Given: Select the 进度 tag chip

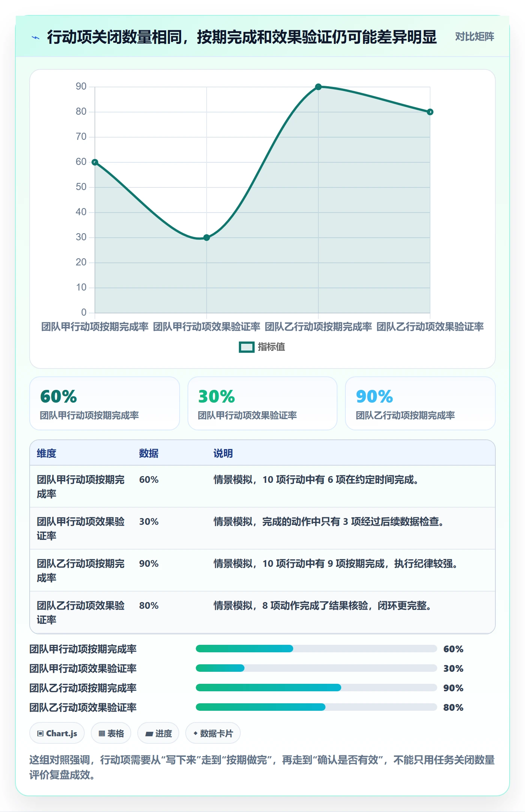Looking at the screenshot, I should pyautogui.click(x=158, y=733).
